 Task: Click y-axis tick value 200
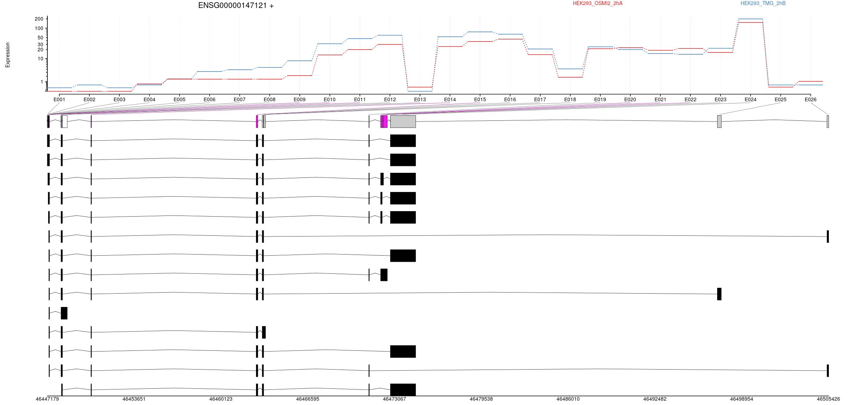[39, 19]
